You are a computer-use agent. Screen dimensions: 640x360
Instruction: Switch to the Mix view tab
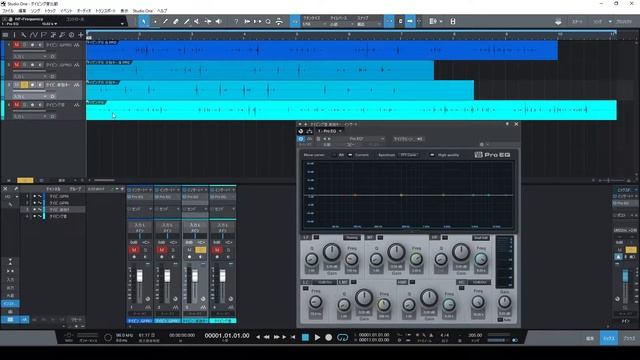(609, 338)
